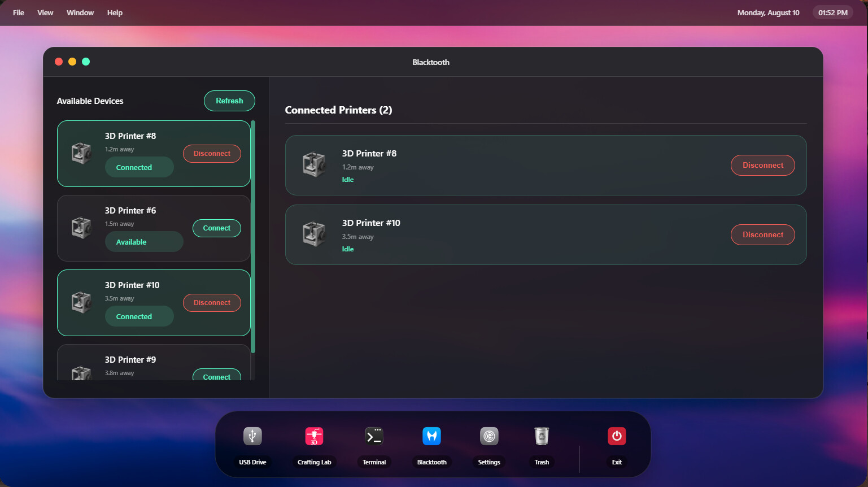Image resolution: width=868 pixels, height=487 pixels.
Task: Click the Available Devices scrollbar
Action: pyautogui.click(x=253, y=237)
